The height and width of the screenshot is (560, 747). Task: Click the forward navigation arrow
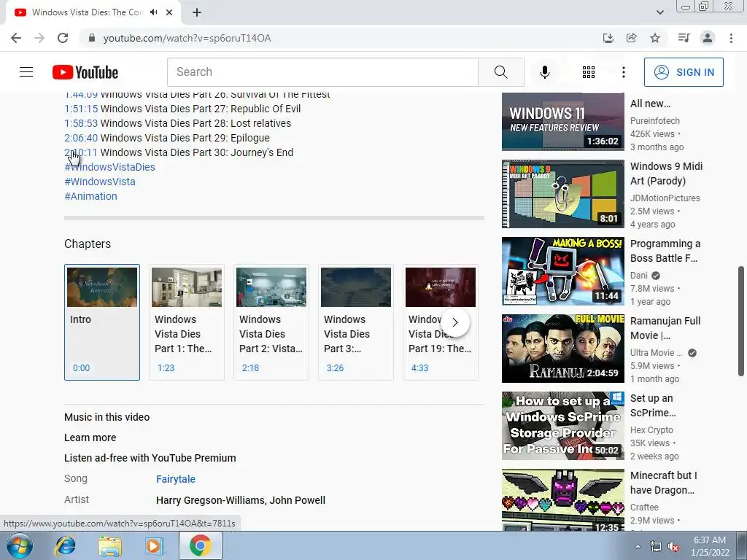pos(39,38)
